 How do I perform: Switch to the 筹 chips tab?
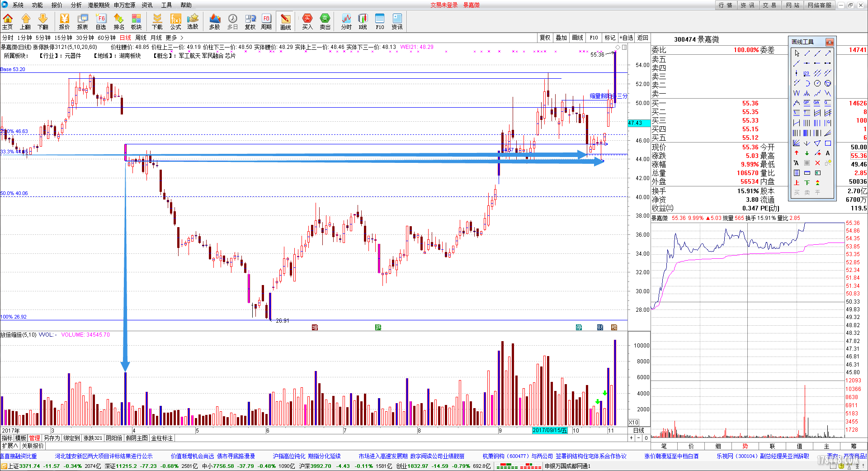pos(854,446)
